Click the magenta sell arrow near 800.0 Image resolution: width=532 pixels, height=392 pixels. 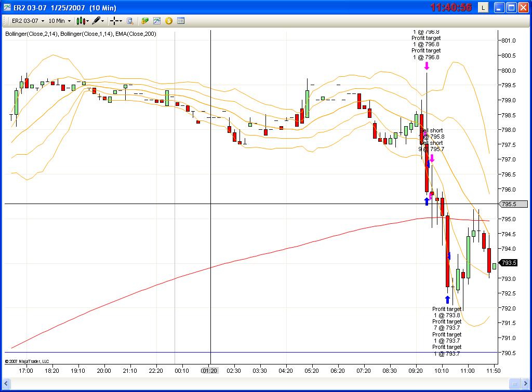click(x=427, y=65)
